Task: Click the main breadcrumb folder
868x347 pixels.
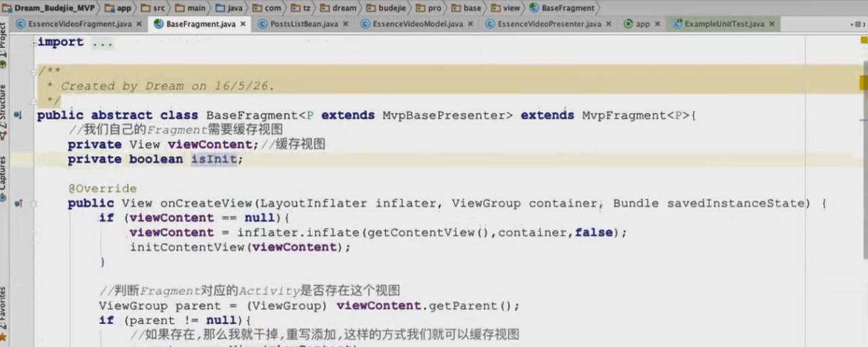Action: click(190, 8)
